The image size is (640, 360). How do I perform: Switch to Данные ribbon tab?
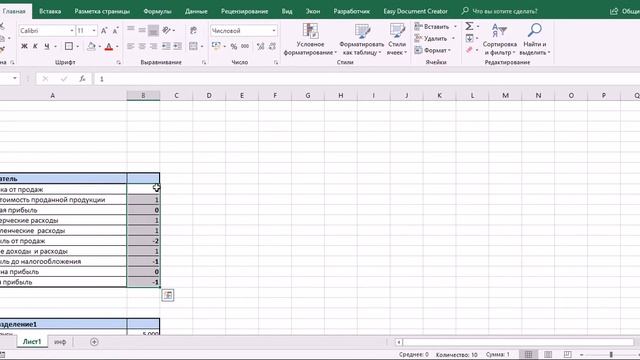tap(196, 11)
